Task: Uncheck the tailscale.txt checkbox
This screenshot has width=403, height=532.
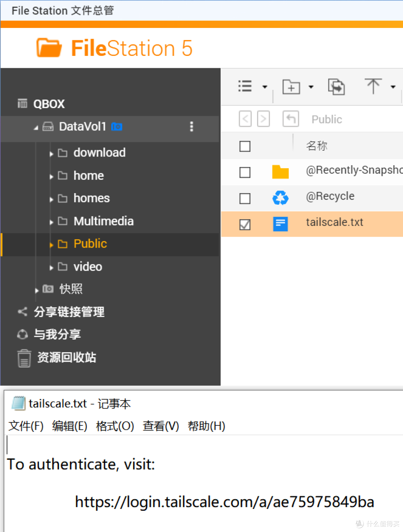Action: [245, 224]
